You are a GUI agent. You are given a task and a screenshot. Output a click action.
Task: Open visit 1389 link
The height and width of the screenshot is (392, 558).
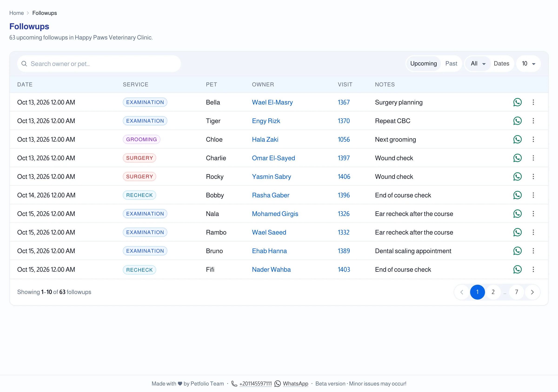pyautogui.click(x=344, y=251)
